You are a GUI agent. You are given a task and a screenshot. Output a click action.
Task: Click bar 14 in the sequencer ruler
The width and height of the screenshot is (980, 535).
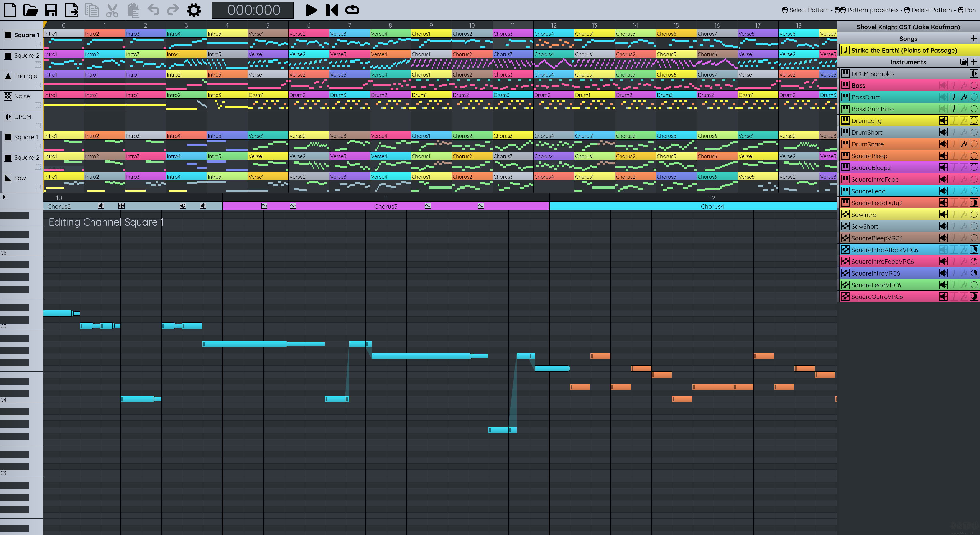click(635, 26)
